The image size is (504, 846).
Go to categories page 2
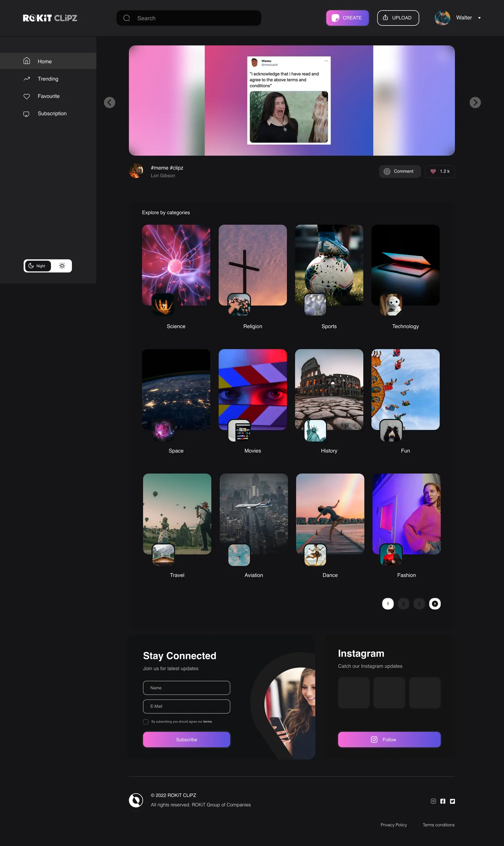[x=404, y=604]
